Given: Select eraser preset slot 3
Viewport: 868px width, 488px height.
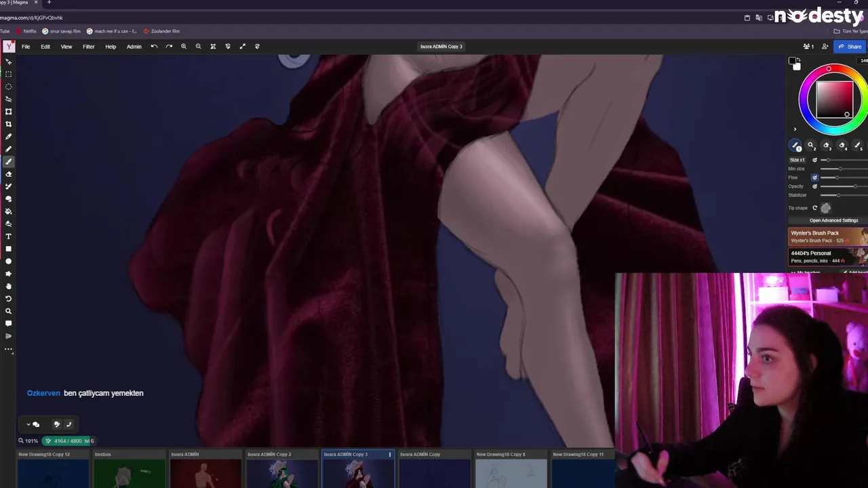Looking at the screenshot, I should coord(827,145).
